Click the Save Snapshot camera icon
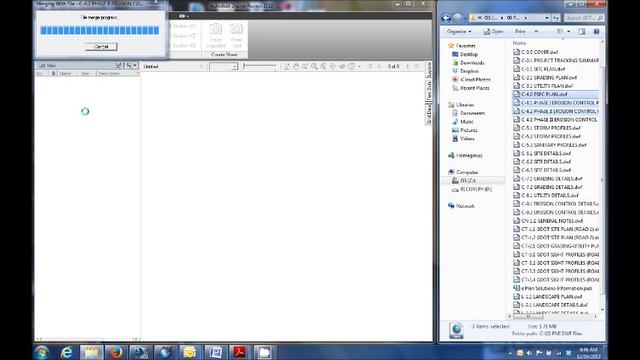The image size is (640, 360). 216,29
